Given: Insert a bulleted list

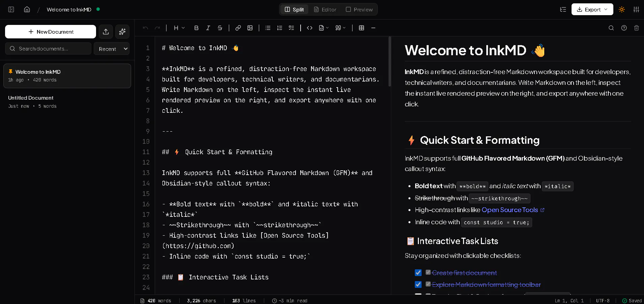Looking at the screenshot, I should coord(268,28).
